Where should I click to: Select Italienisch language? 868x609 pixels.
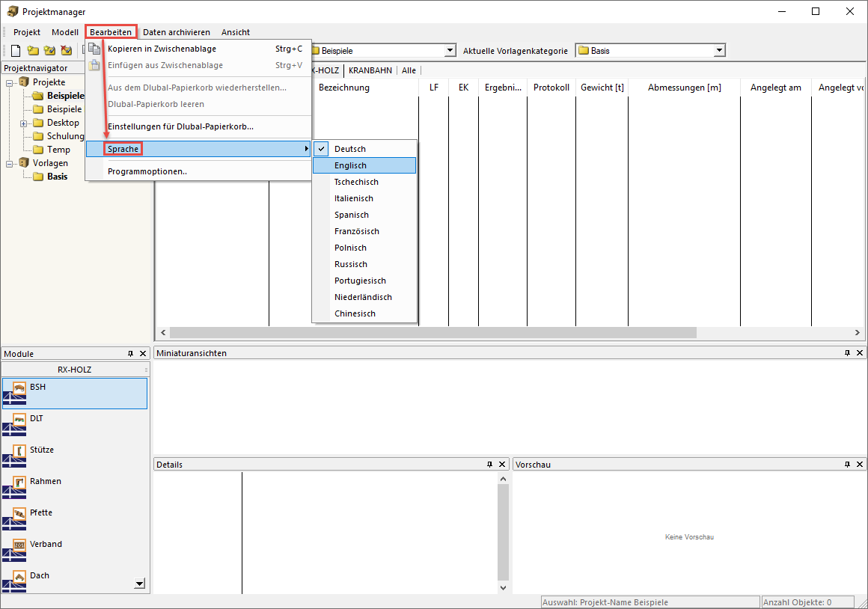(364, 198)
